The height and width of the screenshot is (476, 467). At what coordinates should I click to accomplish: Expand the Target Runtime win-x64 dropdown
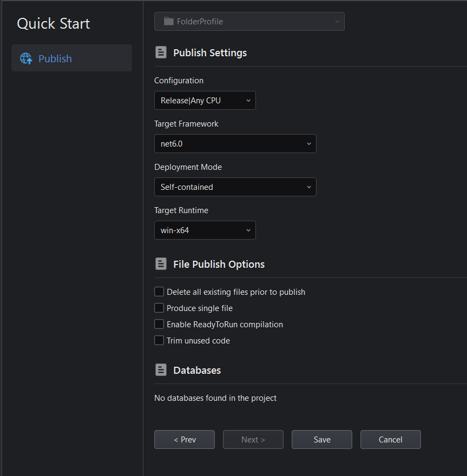[205, 230]
